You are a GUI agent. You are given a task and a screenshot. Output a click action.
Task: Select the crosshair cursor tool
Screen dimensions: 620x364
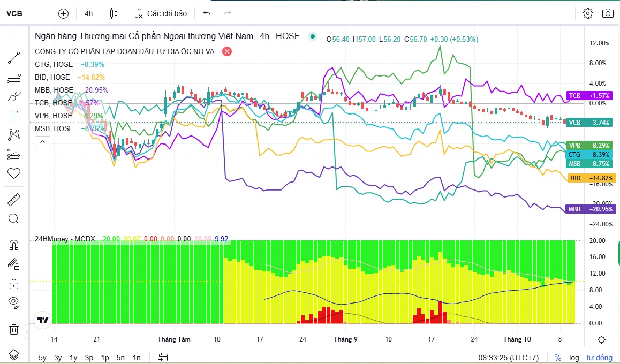14,39
